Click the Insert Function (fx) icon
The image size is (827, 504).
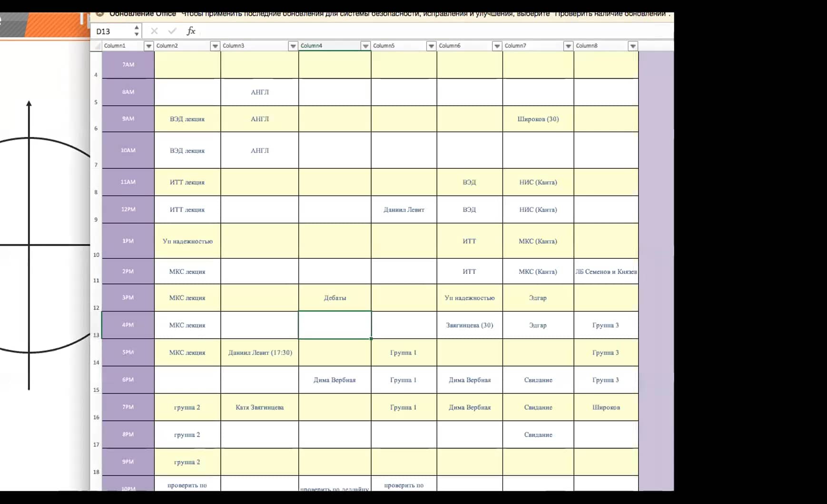pos(191,31)
